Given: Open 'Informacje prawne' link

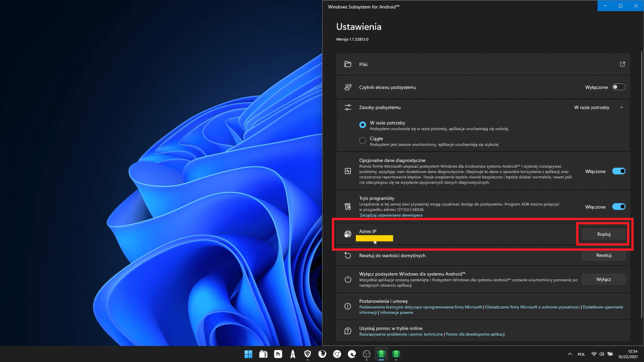Looking at the screenshot, I should pyautogui.click(x=396, y=313).
